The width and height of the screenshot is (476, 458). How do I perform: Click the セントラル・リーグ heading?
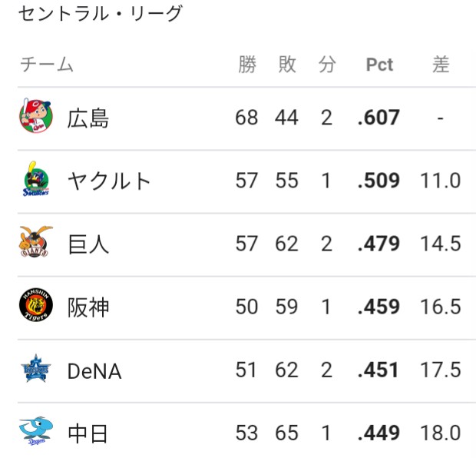pyautogui.click(x=100, y=14)
